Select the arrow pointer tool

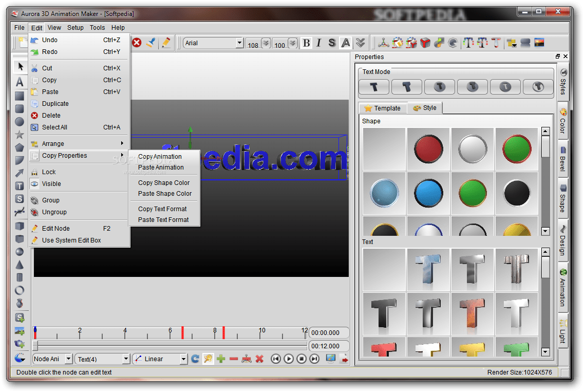pos(20,67)
